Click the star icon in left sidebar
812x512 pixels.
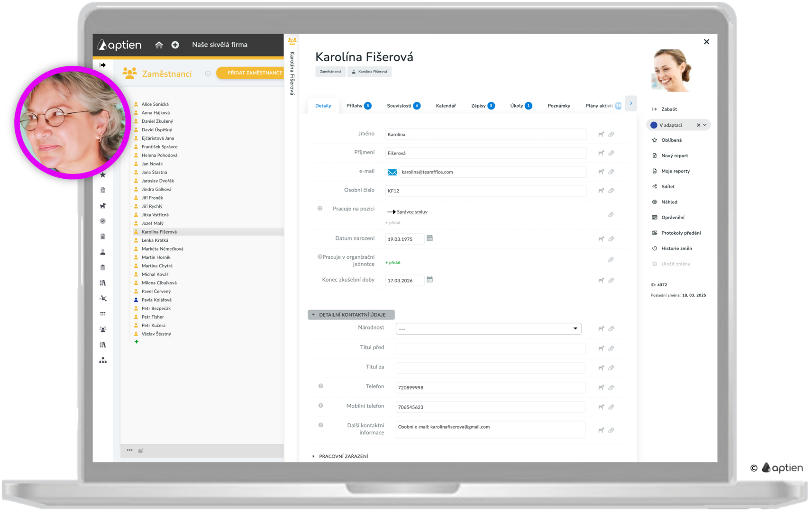[103, 174]
